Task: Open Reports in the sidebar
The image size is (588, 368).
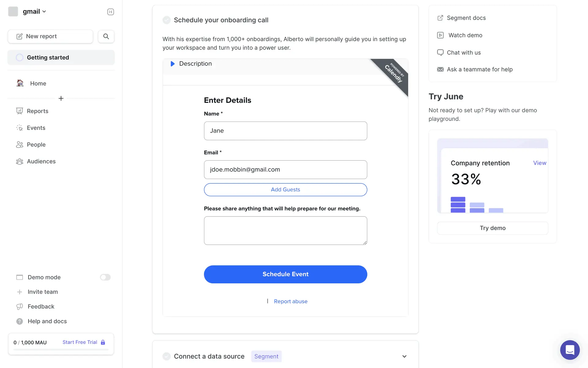Action: click(37, 111)
